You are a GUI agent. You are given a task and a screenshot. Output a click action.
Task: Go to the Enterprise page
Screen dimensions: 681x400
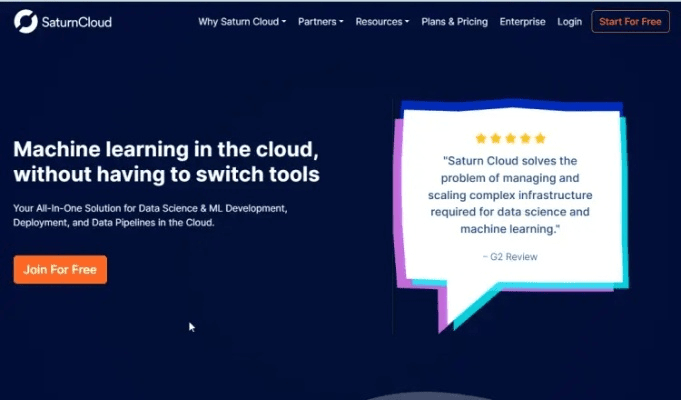pos(522,21)
